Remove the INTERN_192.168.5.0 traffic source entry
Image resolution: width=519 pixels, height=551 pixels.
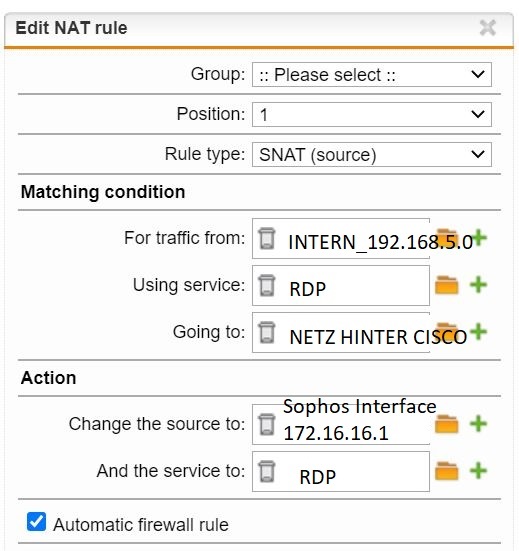pyautogui.click(x=267, y=238)
